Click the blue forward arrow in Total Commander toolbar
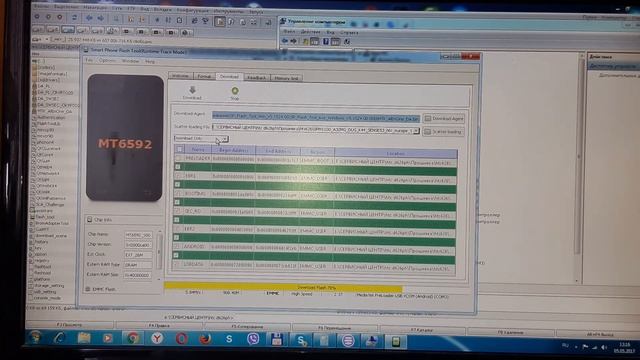This screenshot has height=360, width=640. [x=100, y=18]
